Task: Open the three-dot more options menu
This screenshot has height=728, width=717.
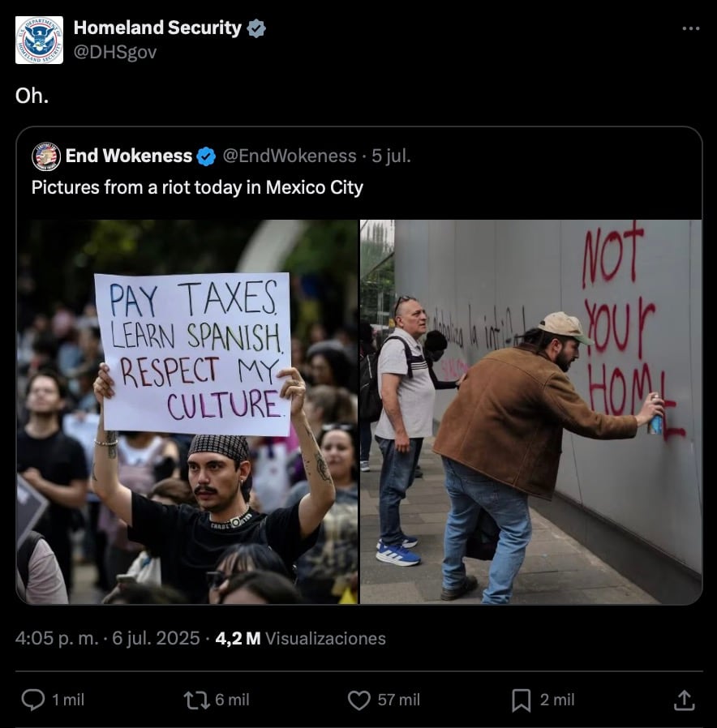Action: [690, 28]
